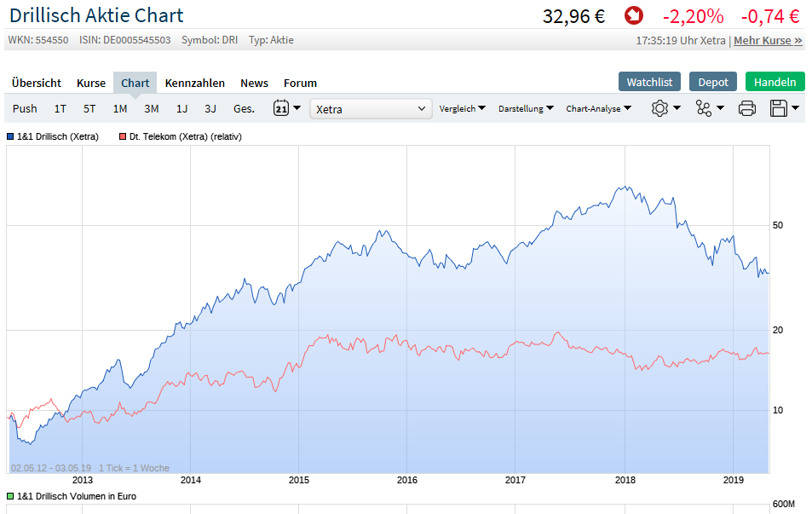This screenshot has height=514, width=812.
Task: Expand the Chart-Analyse dropdown
Action: click(598, 108)
